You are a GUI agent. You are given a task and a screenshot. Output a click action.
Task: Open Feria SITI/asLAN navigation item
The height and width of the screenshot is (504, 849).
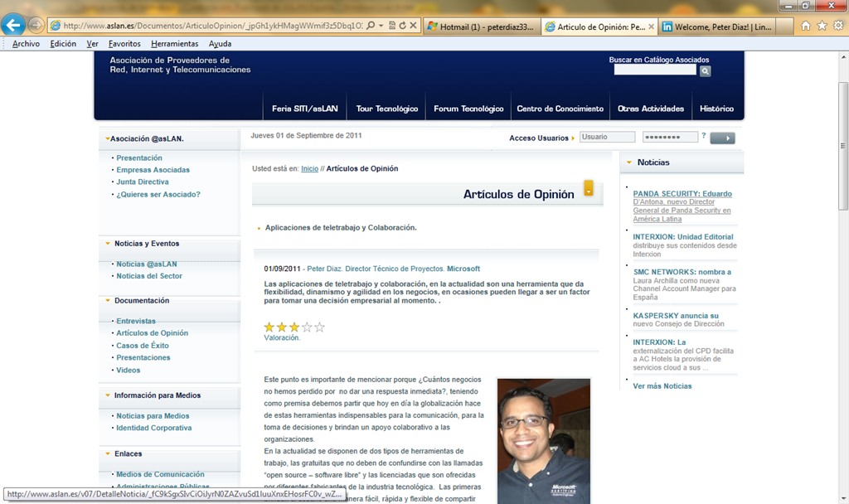point(305,109)
